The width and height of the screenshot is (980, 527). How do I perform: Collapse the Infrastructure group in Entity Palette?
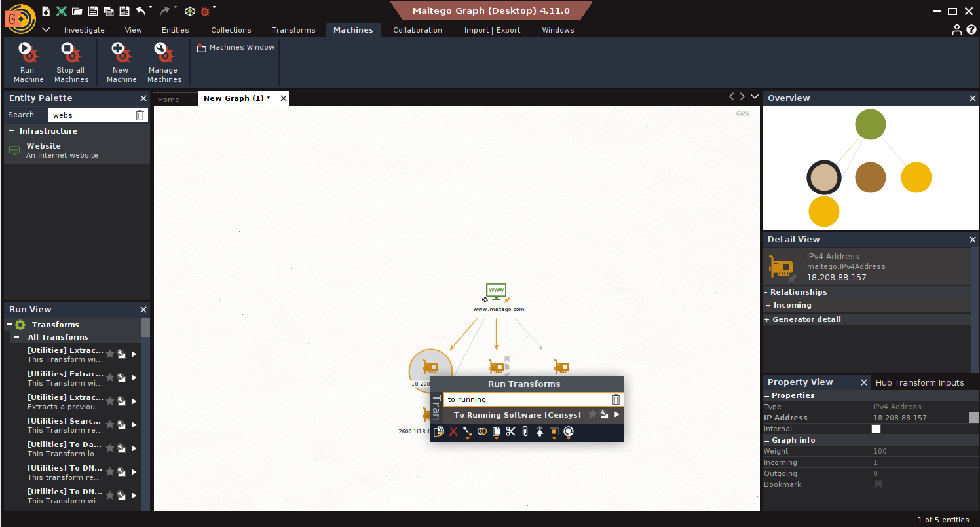12,131
